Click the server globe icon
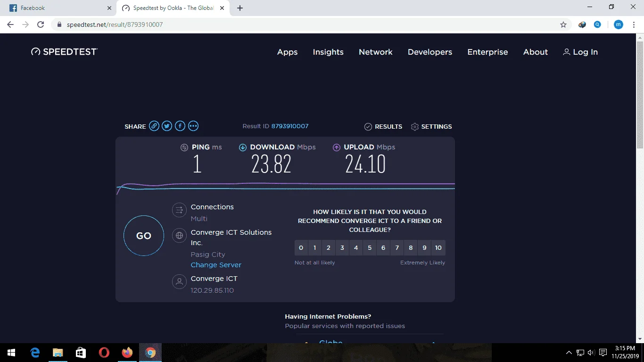644x362 pixels. pyautogui.click(x=179, y=235)
